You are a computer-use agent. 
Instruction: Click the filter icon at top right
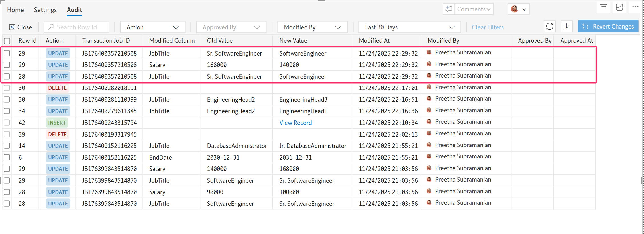(x=603, y=7)
